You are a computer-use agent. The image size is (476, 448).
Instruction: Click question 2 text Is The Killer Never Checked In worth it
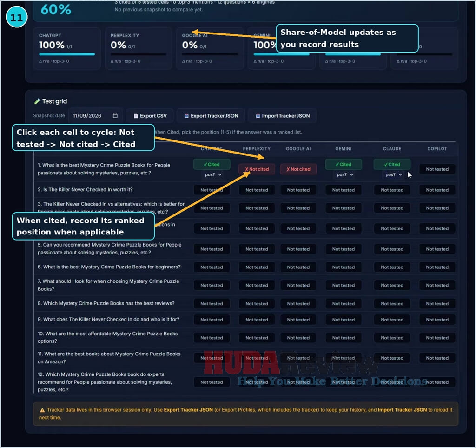pyautogui.click(x=85, y=189)
